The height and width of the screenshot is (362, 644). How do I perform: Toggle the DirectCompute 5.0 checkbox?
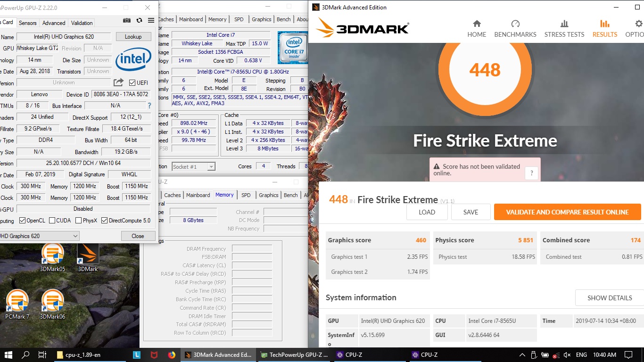pos(105,220)
